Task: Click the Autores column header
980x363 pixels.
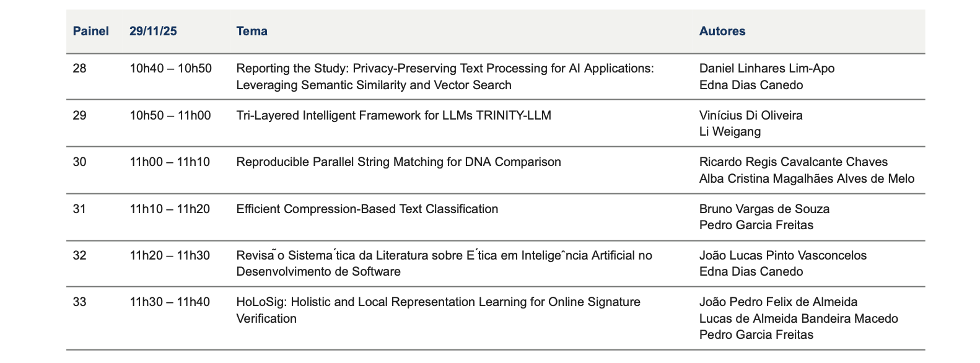Action: (722, 31)
